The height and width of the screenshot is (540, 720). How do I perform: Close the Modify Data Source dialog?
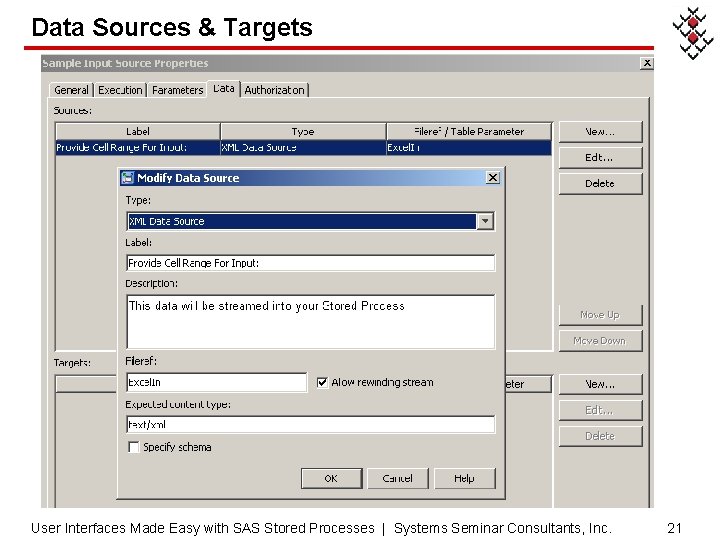(x=493, y=177)
